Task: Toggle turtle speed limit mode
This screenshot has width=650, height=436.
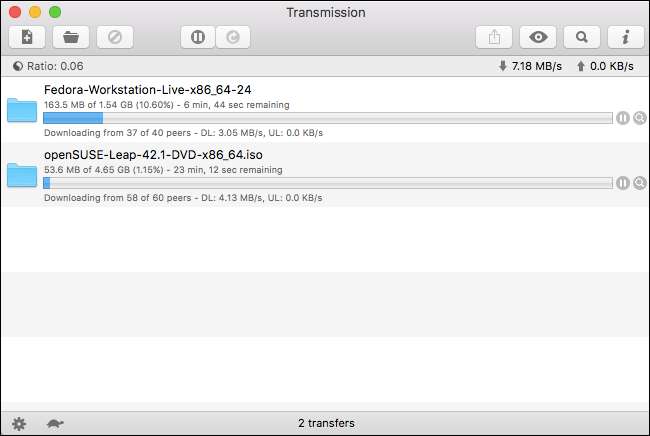Action: (x=55, y=423)
